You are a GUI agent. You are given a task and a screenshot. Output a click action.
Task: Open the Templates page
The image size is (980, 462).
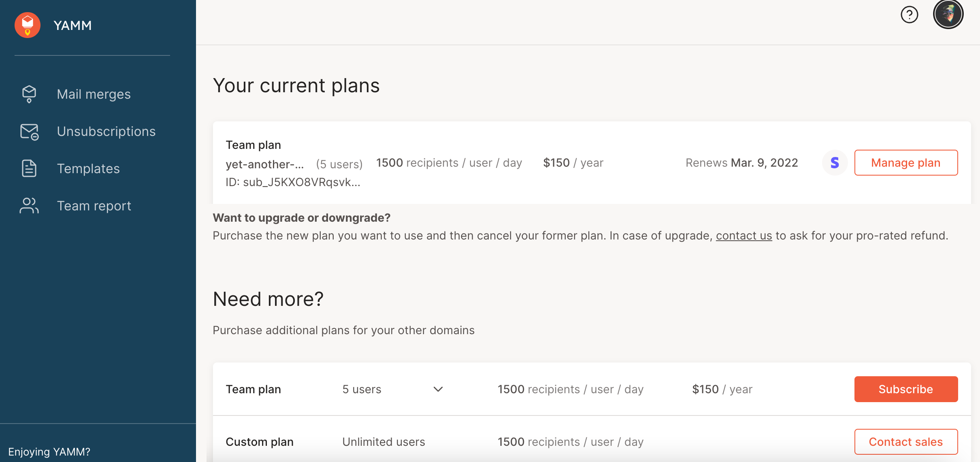pos(88,168)
